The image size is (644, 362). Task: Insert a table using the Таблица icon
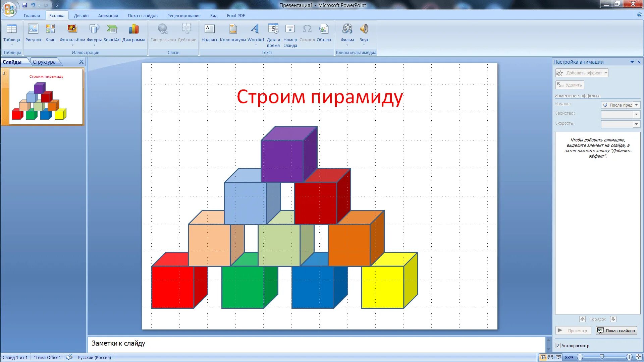coord(11,29)
